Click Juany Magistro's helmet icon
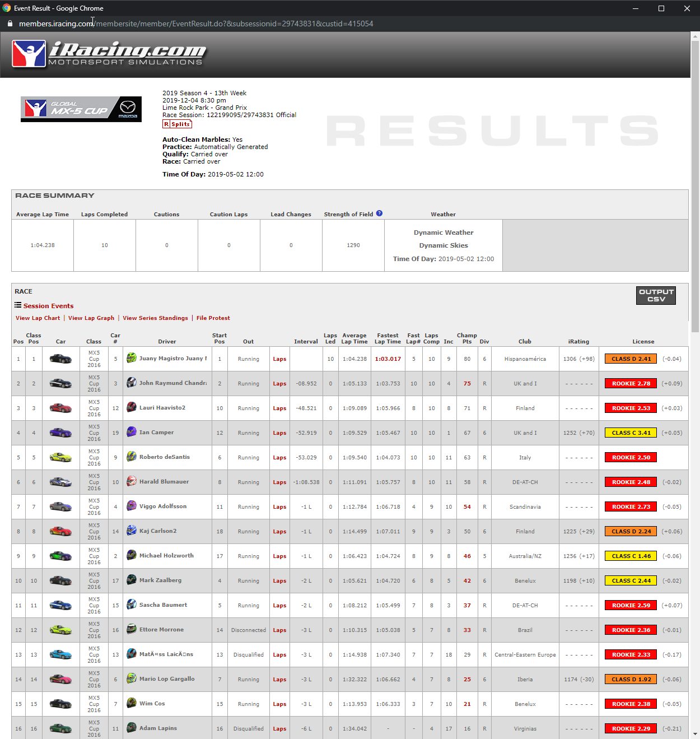 (132, 358)
